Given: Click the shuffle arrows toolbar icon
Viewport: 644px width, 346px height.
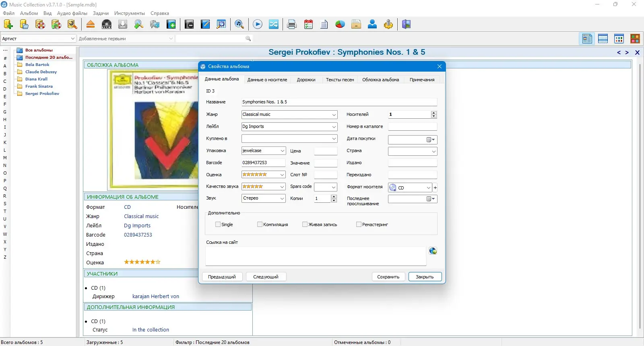Looking at the screenshot, I should point(274,25).
